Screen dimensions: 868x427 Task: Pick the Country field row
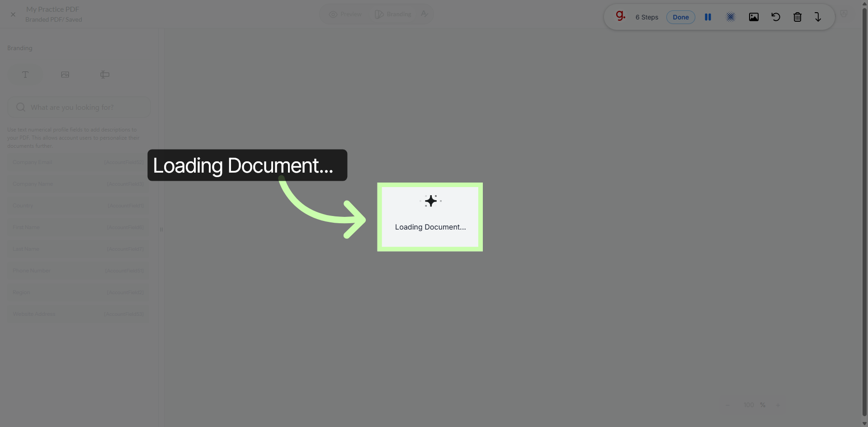[78, 206]
